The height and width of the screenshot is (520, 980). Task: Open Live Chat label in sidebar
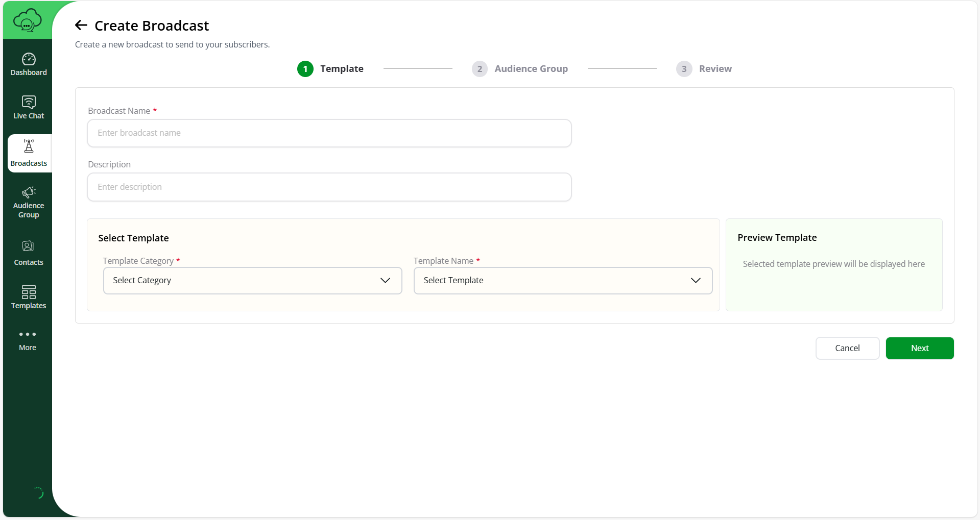point(29,116)
